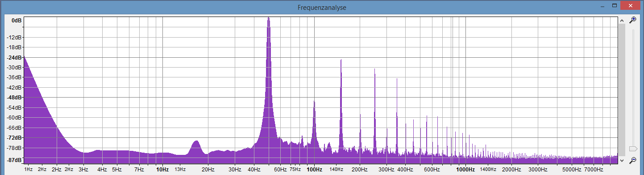The image size is (644, 175).
Task: Zoom out with the magnifier minus icon
Action: tap(632, 160)
